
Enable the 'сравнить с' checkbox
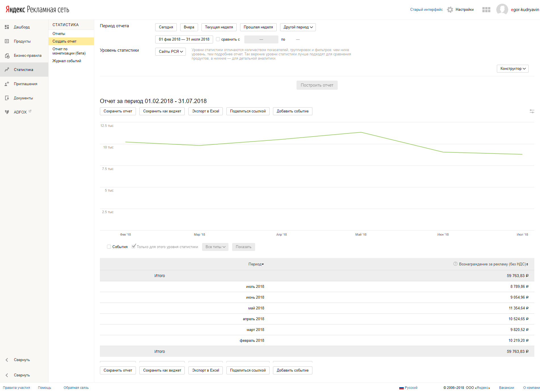click(x=218, y=39)
